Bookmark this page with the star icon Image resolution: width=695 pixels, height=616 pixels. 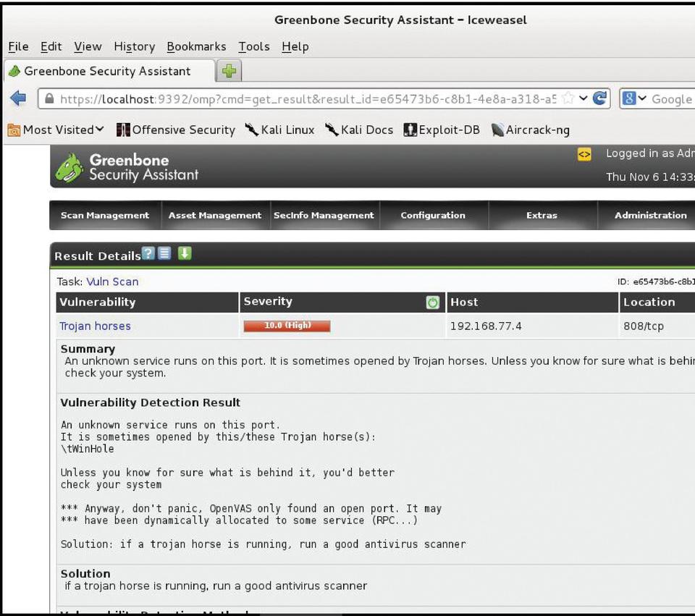[569, 98]
